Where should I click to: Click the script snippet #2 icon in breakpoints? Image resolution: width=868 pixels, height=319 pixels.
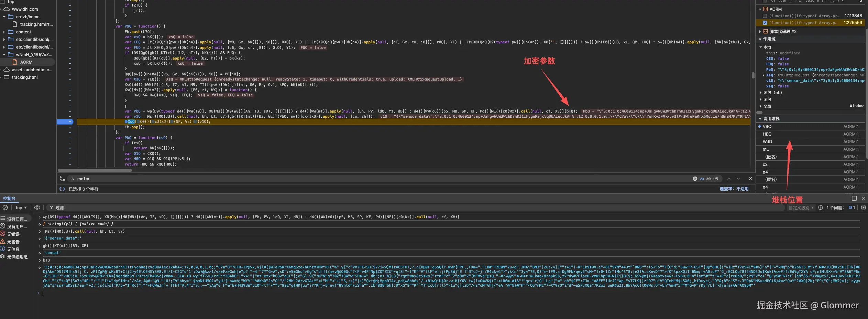coord(765,31)
